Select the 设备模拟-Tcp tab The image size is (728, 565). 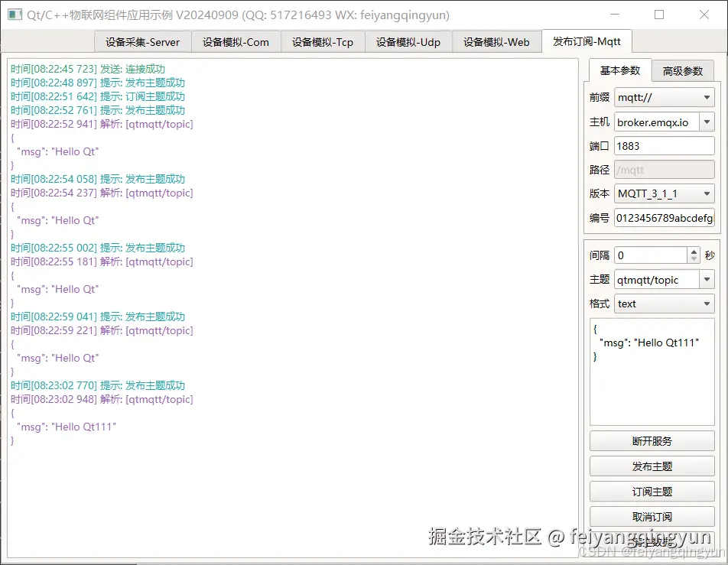[323, 42]
